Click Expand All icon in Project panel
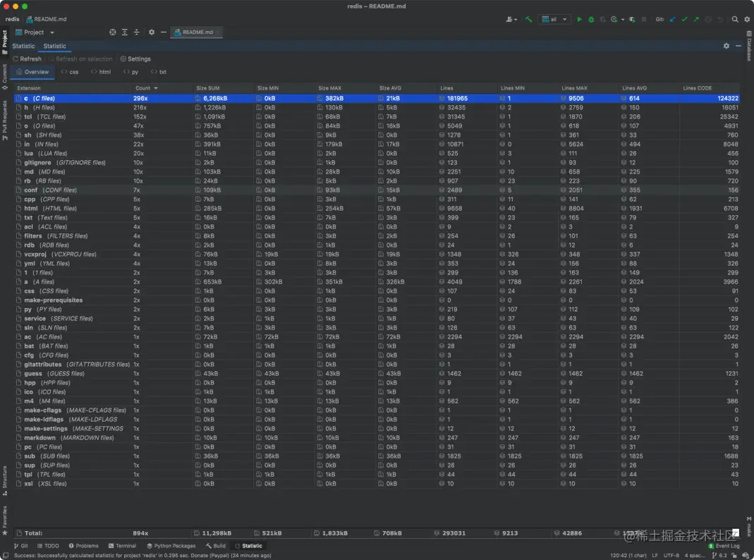754x560 pixels. [x=125, y=32]
